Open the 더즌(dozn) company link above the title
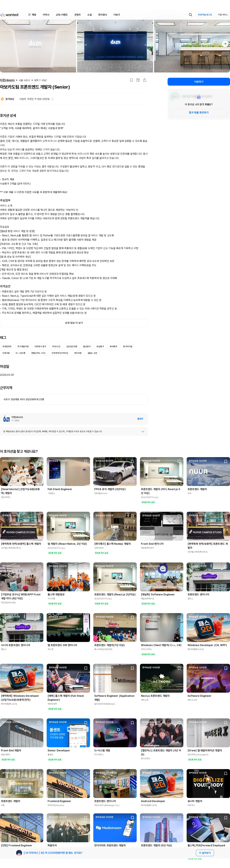The width and height of the screenshot is (230, 868). (7, 80)
